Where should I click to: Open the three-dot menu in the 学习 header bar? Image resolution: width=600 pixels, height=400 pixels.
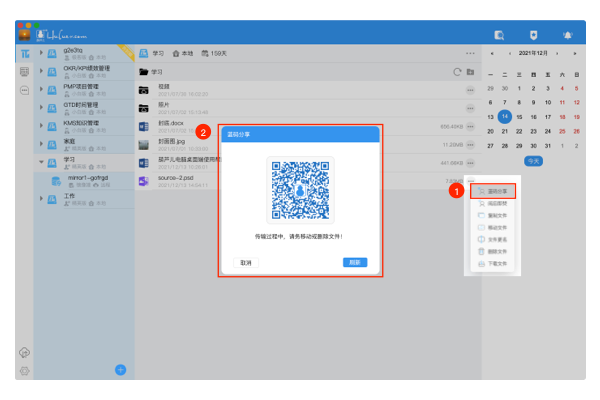pyautogui.click(x=470, y=54)
